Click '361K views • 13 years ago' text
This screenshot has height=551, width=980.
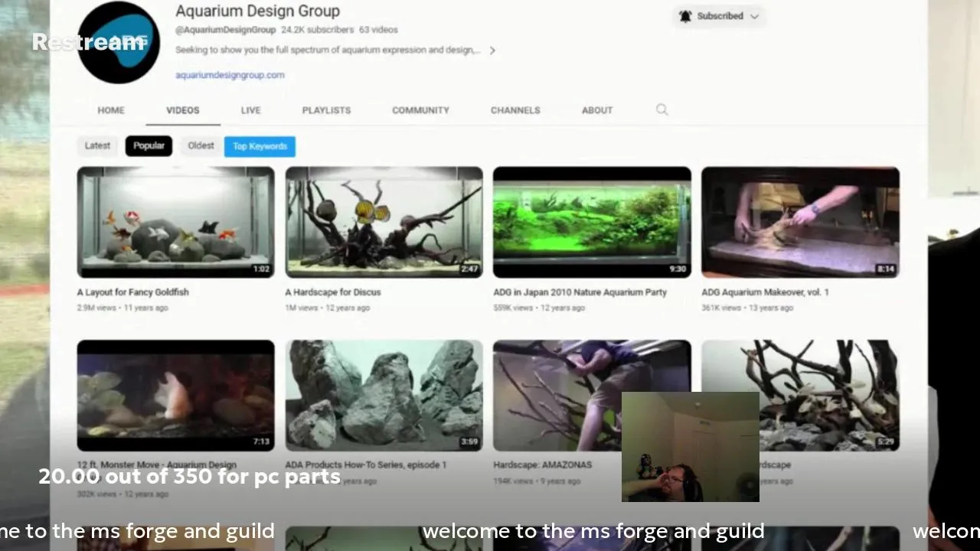tap(747, 308)
